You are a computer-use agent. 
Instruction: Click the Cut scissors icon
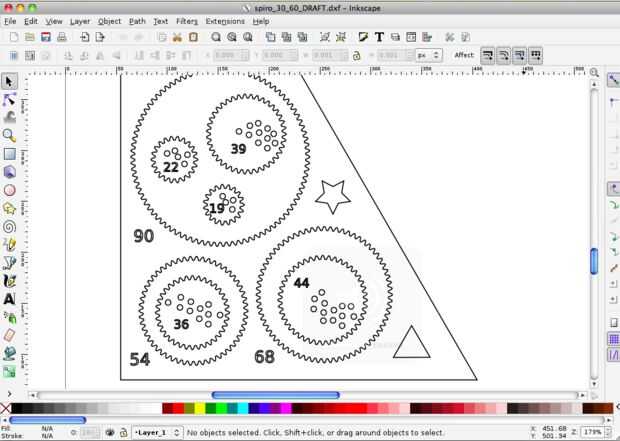[x=177, y=37]
